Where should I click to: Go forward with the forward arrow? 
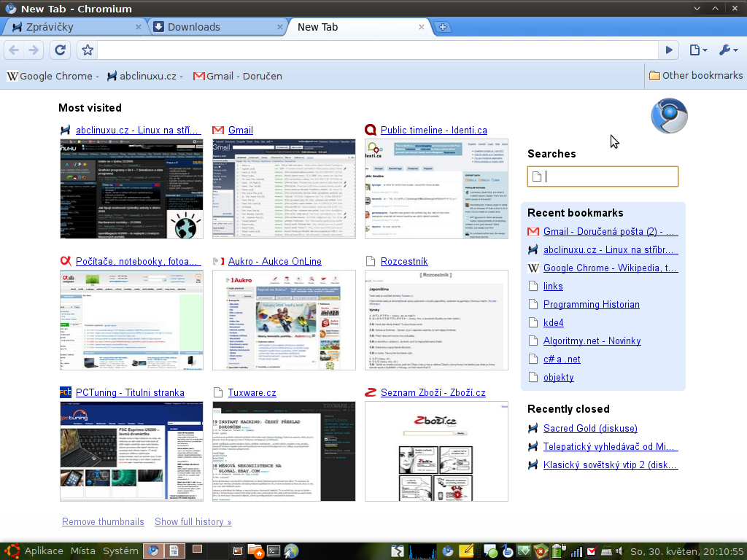(x=34, y=50)
